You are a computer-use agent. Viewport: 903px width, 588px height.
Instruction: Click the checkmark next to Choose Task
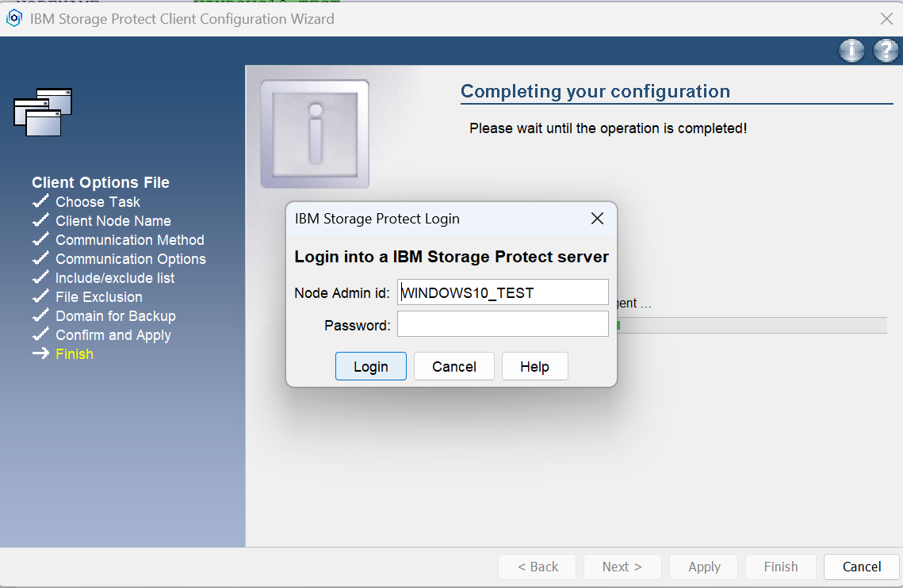coord(40,202)
